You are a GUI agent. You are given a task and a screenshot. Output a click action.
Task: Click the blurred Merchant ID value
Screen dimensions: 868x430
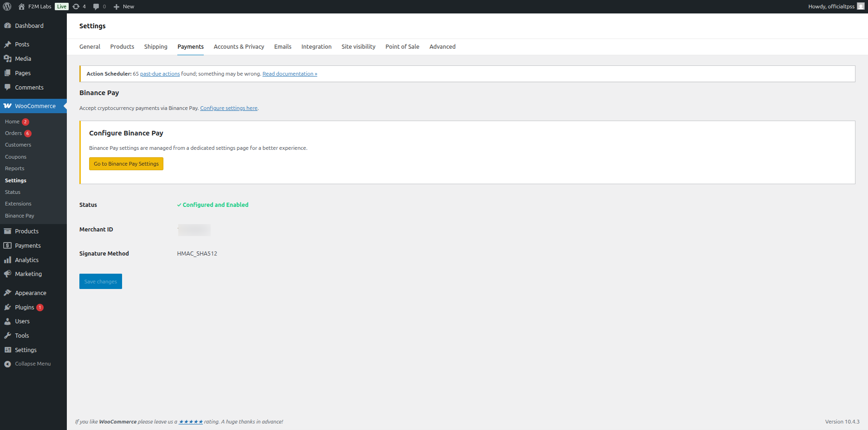coord(194,230)
